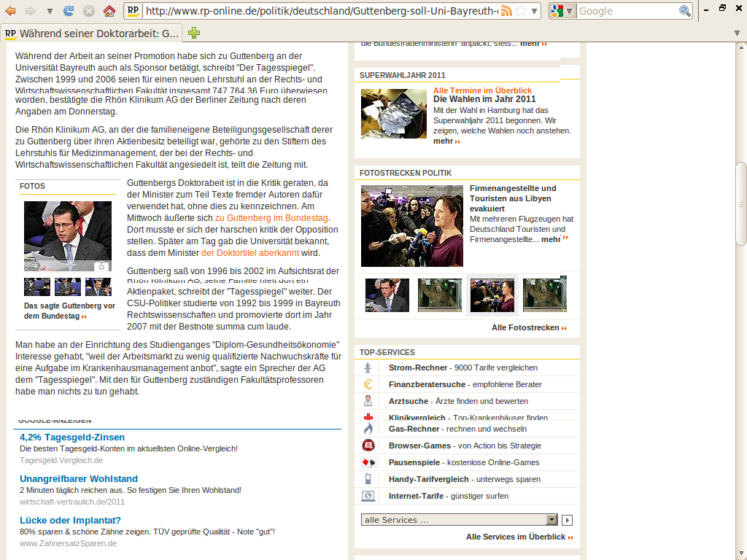Click the ballot box election thumbnail
Image resolution: width=747 pixels, height=560 pixels.
tap(393, 114)
